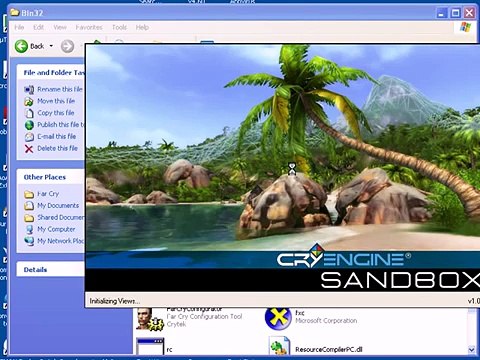Open the Help menu

coord(142,27)
